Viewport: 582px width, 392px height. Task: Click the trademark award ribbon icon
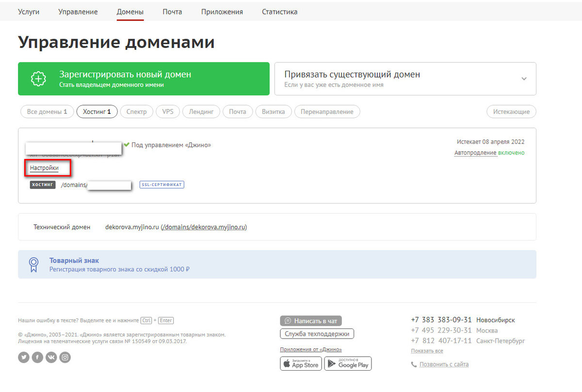click(33, 264)
